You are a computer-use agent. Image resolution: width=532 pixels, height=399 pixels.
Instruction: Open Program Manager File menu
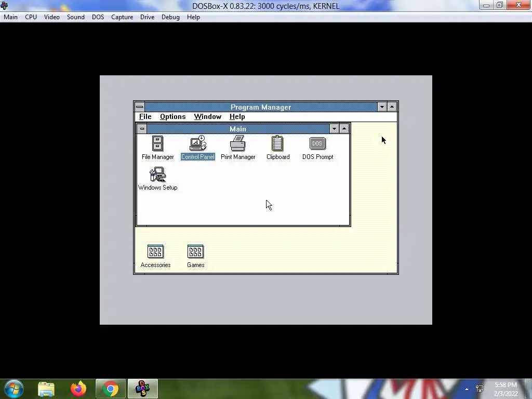point(145,117)
